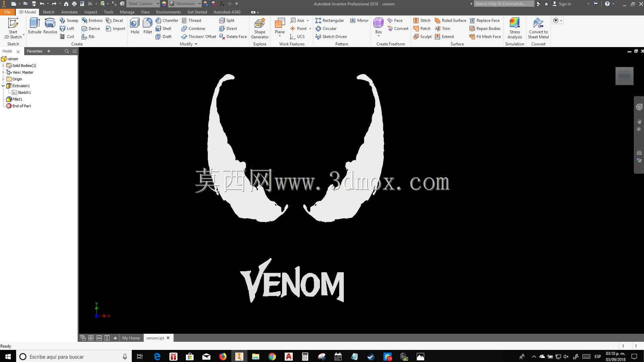Choose the Loft tool
644x362 pixels.
(x=67, y=29)
